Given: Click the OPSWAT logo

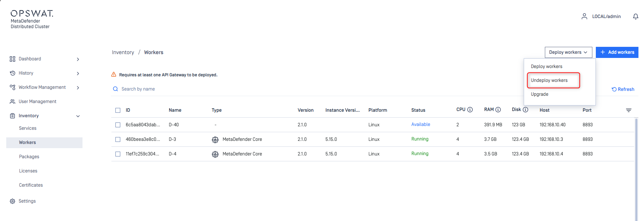Looking at the screenshot, I should (32, 14).
